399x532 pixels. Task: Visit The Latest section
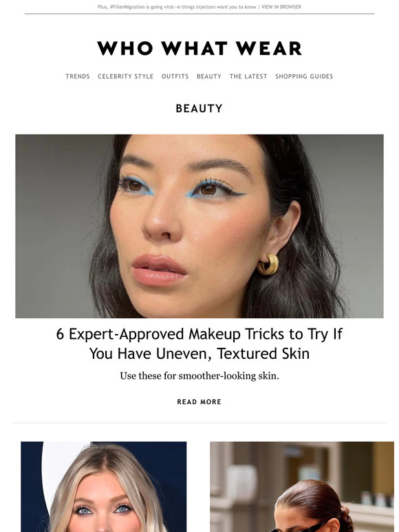248,76
